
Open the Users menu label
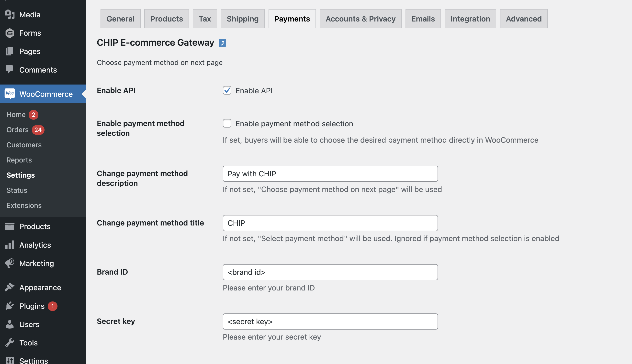click(x=29, y=324)
